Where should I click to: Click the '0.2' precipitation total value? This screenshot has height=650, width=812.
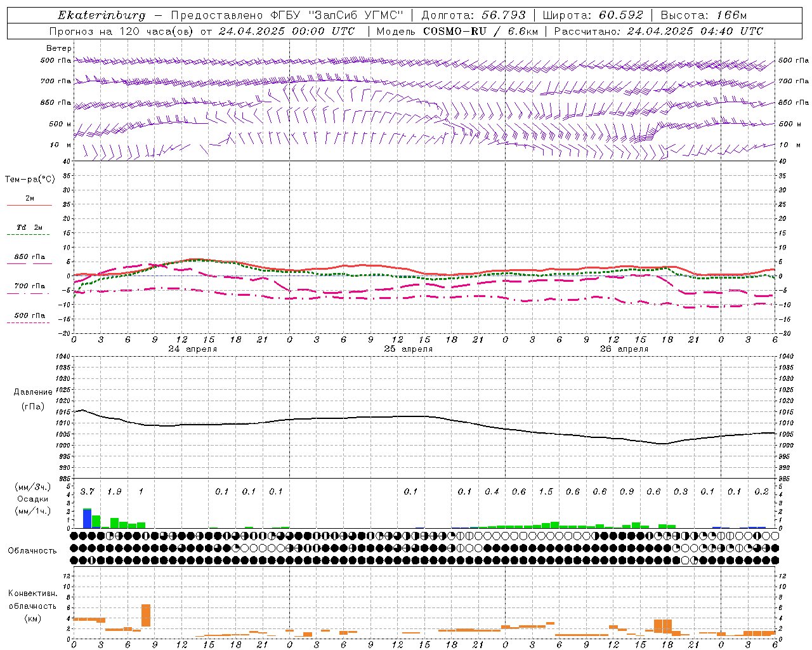761,491
